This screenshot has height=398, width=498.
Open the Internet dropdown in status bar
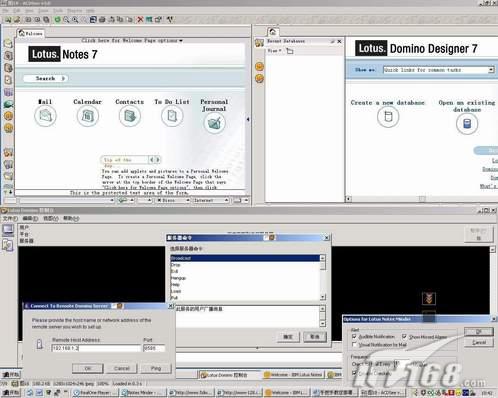pyautogui.click(x=211, y=200)
